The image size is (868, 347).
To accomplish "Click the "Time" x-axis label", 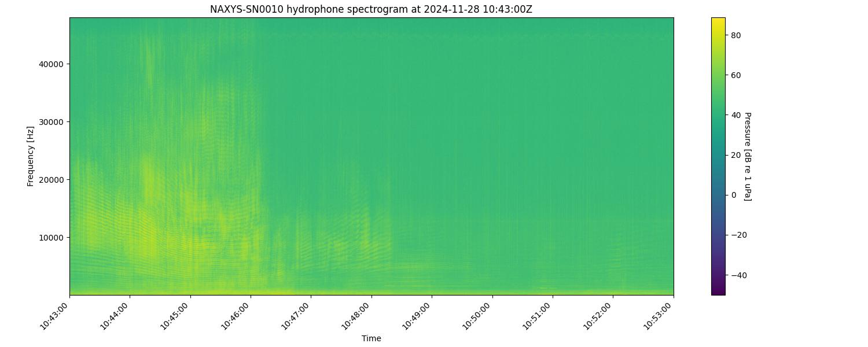I will pyautogui.click(x=371, y=338).
